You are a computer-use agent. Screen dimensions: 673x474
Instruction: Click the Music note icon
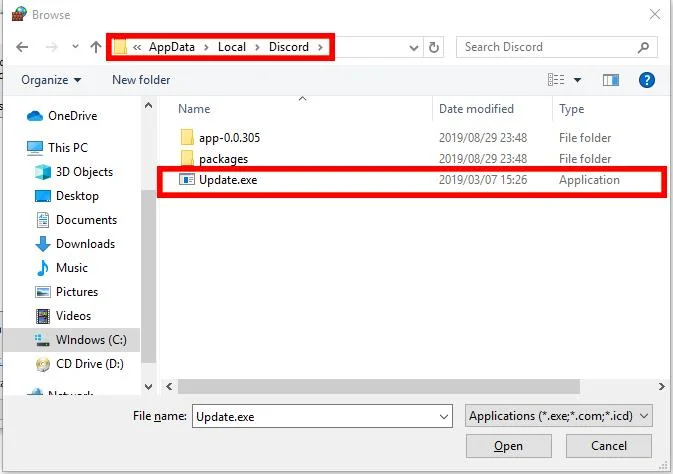[42, 268]
